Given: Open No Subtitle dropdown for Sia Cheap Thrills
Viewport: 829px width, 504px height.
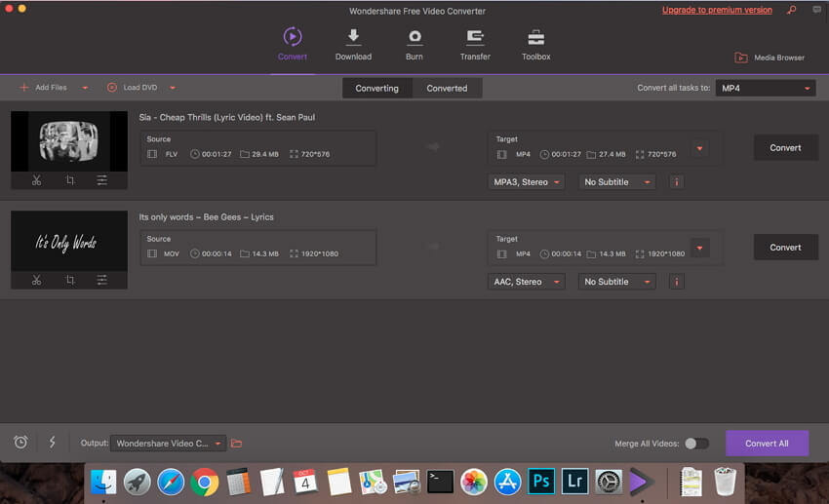Looking at the screenshot, I should tap(617, 182).
